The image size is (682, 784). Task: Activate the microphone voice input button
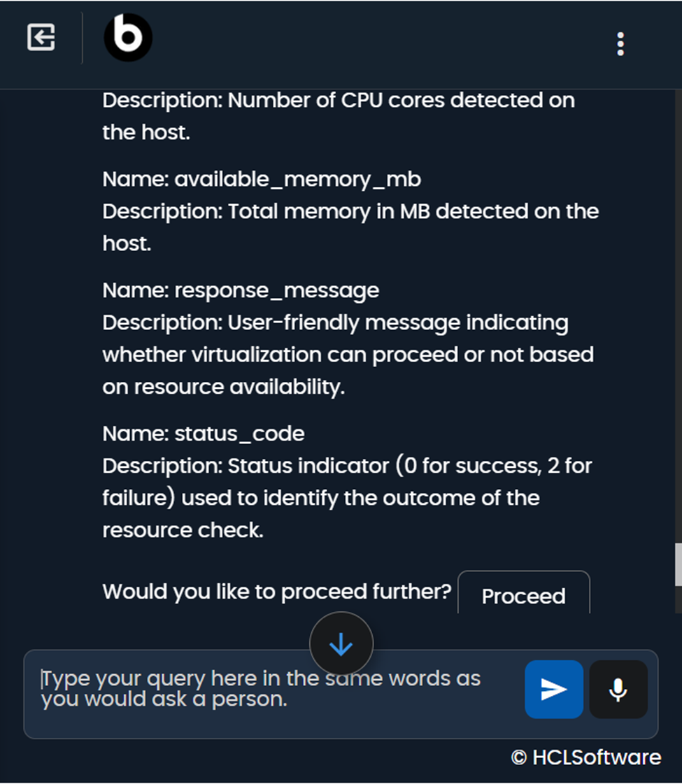[618, 690]
